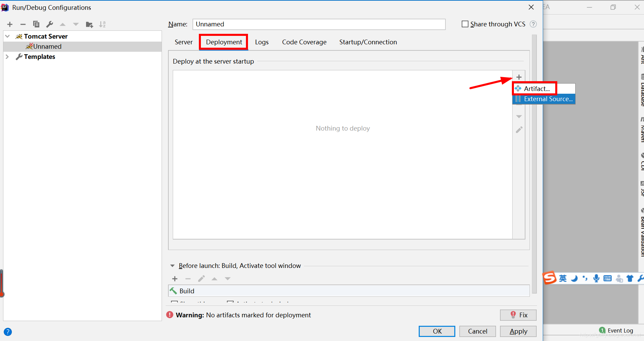The height and width of the screenshot is (341, 644).
Task: Click the 'No artifacts marked for deployment' warning
Action: (x=258, y=315)
